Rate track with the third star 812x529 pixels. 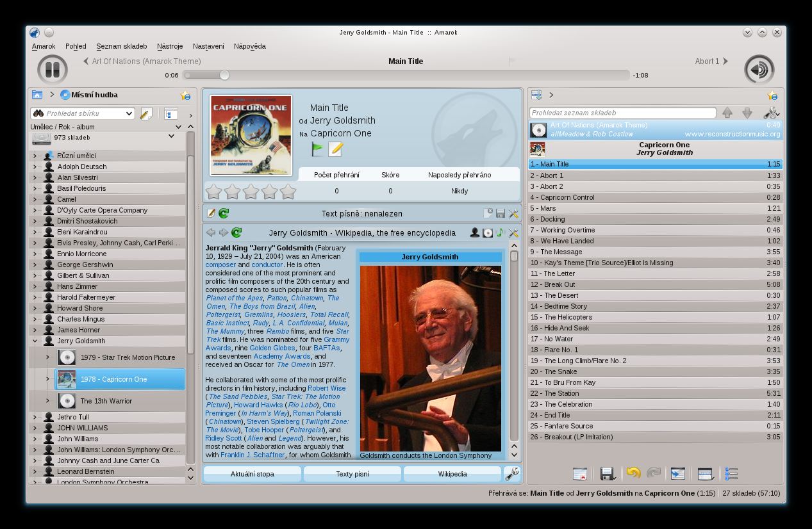click(x=251, y=191)
